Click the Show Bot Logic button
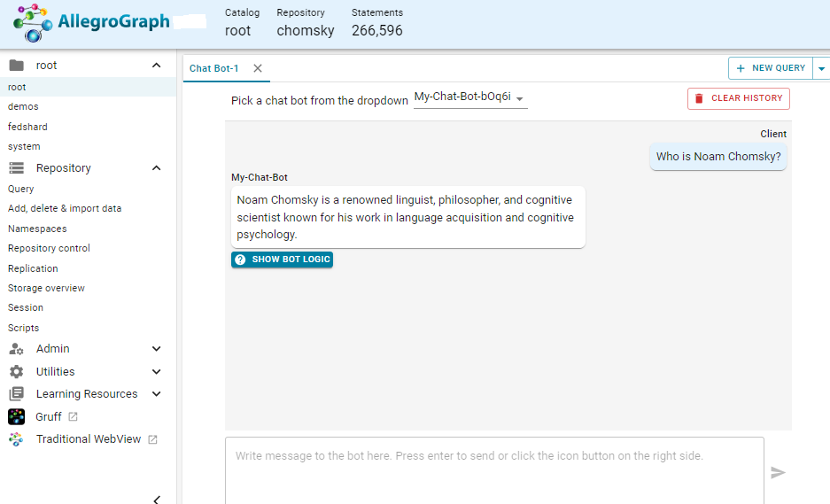830x504 pixels. coord(282,260)
